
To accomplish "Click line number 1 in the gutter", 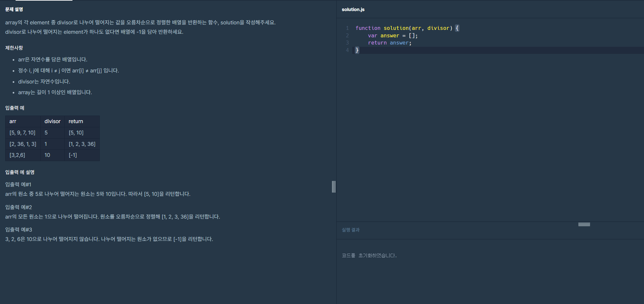I will pyautogui.click(x=347, y=28).
